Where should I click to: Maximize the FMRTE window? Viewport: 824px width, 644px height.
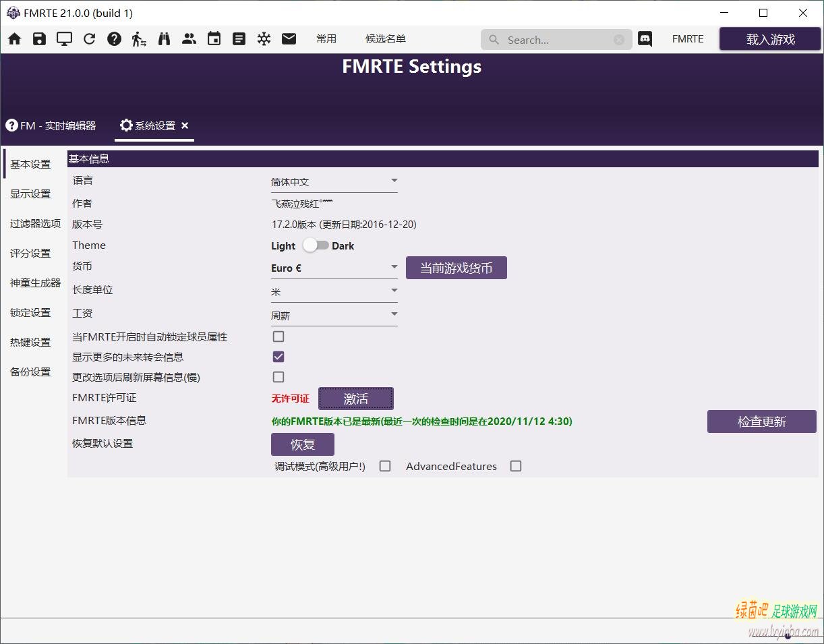point(763,13)
